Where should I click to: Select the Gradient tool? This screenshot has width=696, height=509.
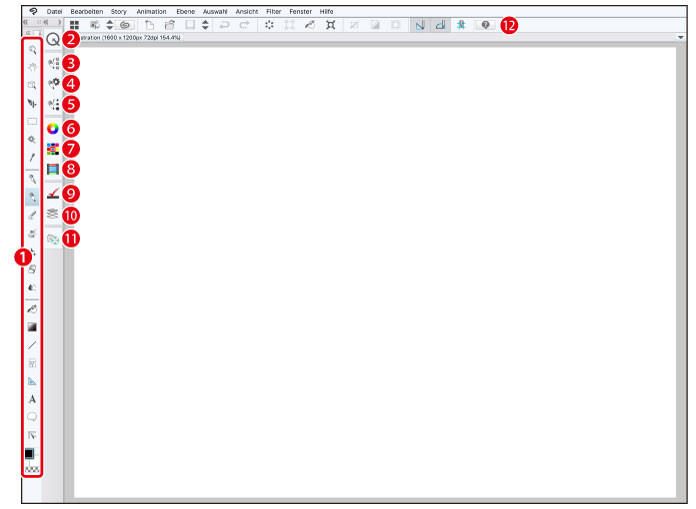pyautogui.click(x=32, y=327)
